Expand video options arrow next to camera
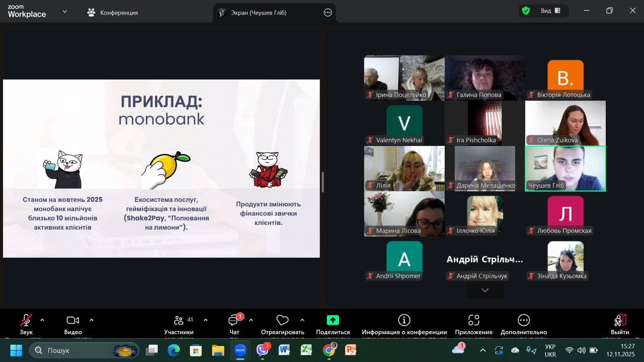Image resolution: width=644 pixels, height=362 pixels. tap(91, 320)
